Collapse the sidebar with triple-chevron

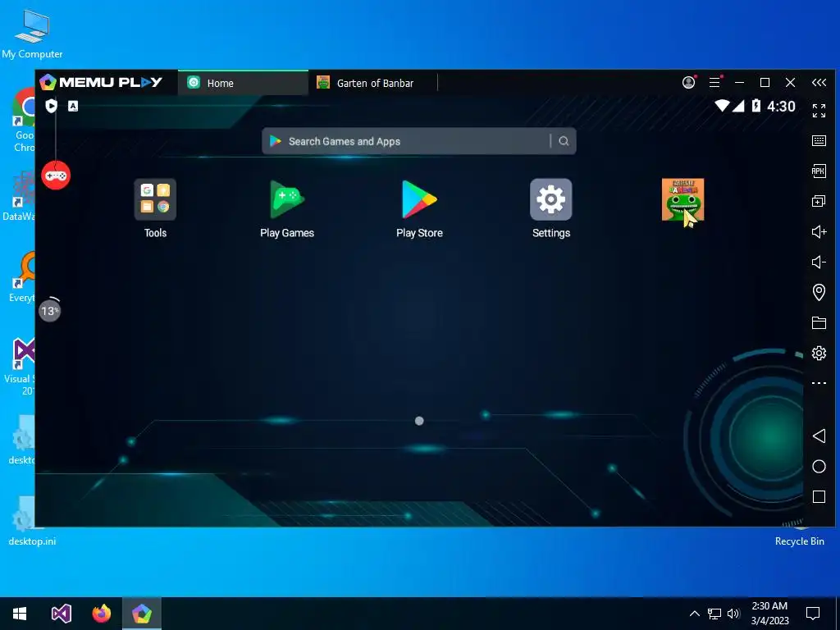point(819,82)
